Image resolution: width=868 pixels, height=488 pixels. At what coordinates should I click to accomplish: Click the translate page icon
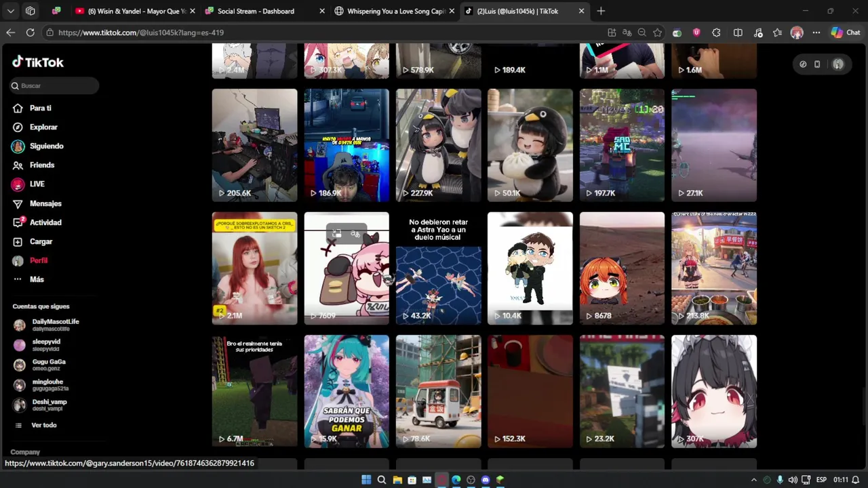pos(627,33)
